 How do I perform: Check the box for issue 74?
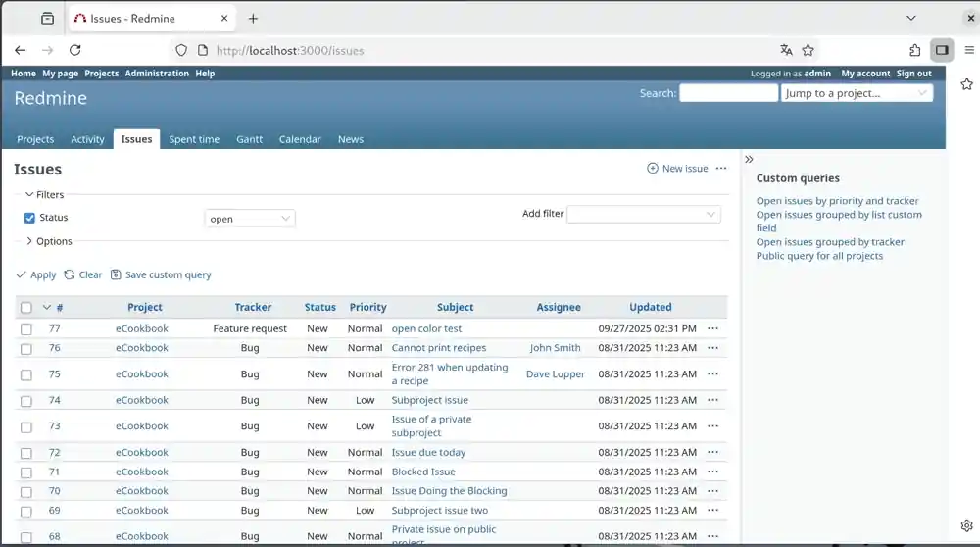click(25, 401)
